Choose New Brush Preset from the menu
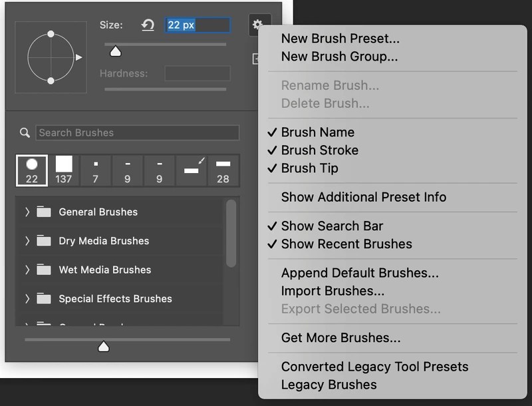The width and height of the screenshot is (532, 406). tap(341, 39)
